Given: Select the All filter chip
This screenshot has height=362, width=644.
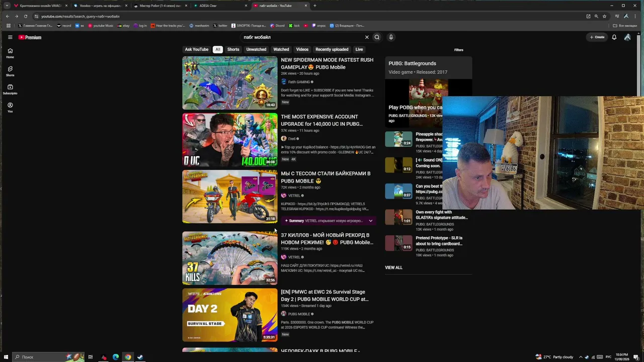Looking at the screenshot, I should click(218, 49).
